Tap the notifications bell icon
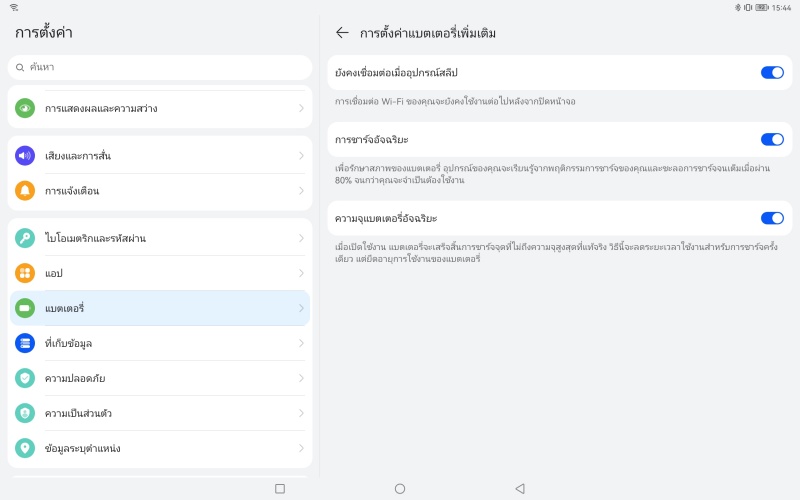Image resolution: width=800 pixels, height=500 pixels. pyautogui.click(x=25, y=191)
